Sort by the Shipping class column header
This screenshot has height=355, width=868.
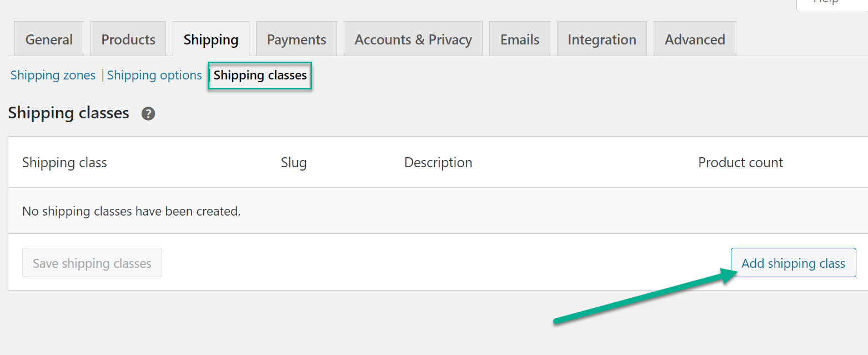tap(64, 162)
